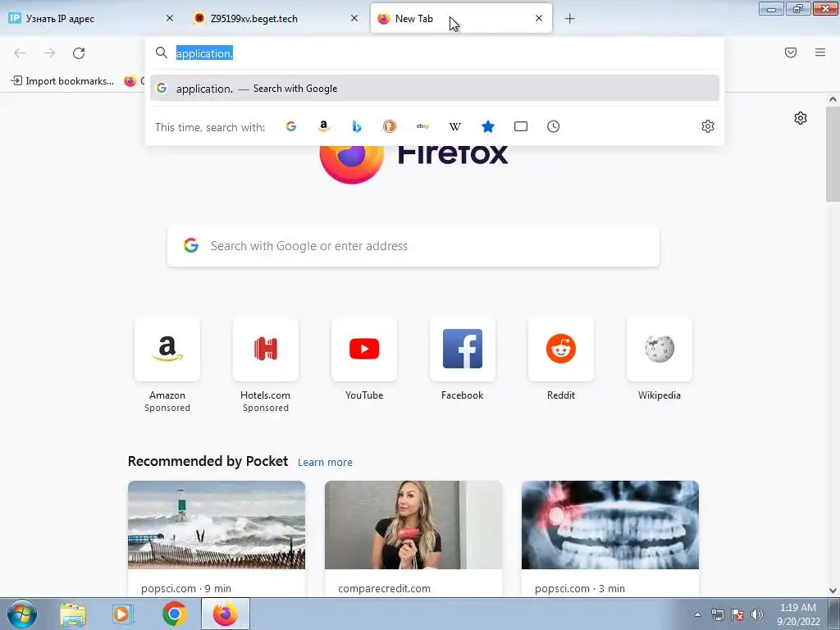Open Action Center flag icon

(737, 614)
